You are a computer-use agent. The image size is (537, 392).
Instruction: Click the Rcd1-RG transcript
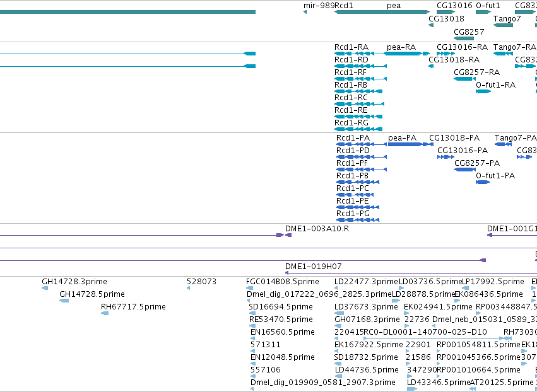coord(358,129)
